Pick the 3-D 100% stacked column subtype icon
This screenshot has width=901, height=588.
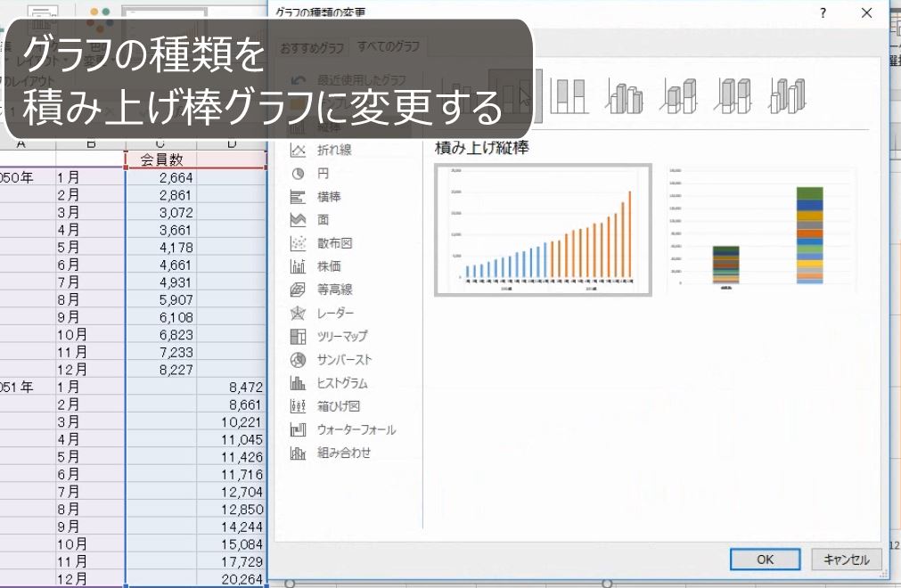pyautogui.click(x=733, y=95)
